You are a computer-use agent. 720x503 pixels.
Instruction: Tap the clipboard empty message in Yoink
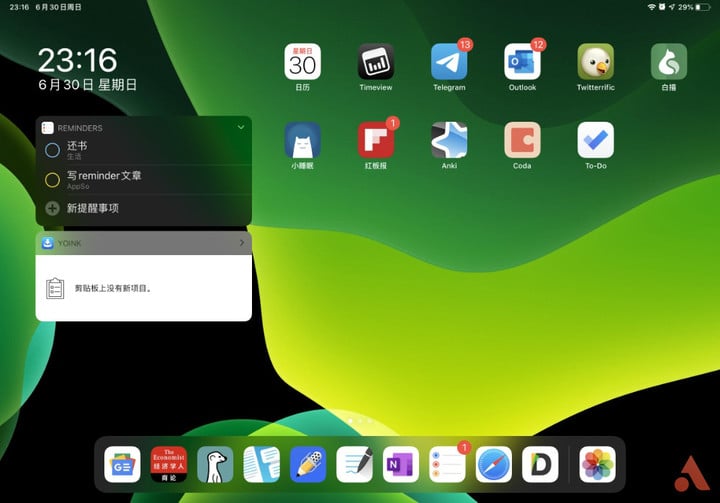coord(113,288)
